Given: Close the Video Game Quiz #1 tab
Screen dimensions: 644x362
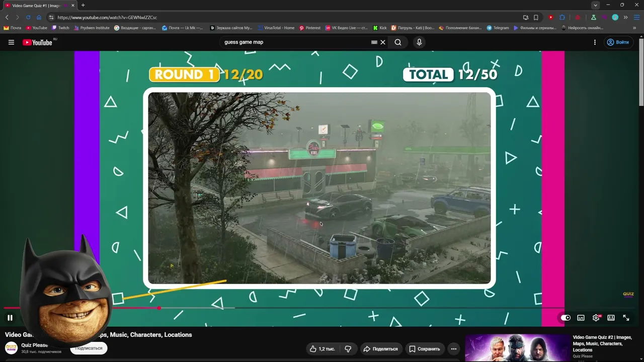Looking at the screenshot, I should (x=73, y=6).
